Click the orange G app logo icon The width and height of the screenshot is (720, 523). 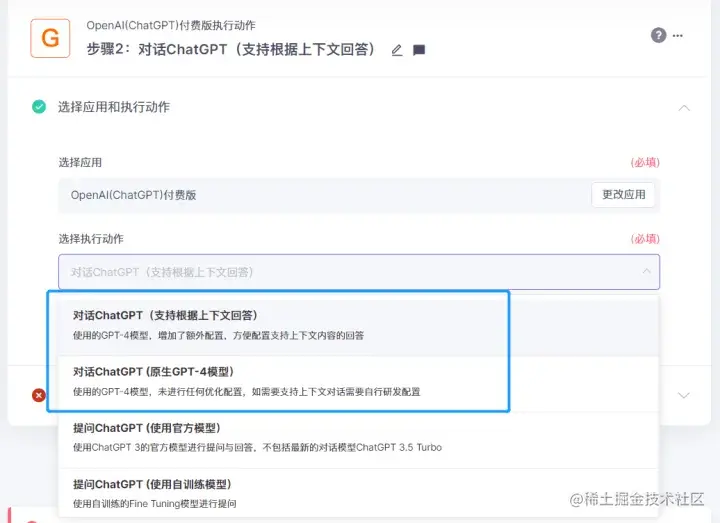point(50,38)
